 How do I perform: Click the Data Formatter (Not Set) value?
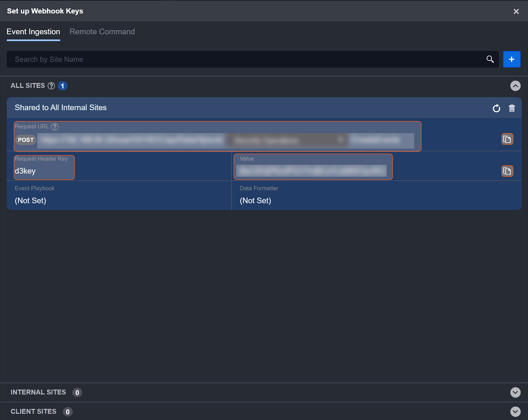pos(255,201)
